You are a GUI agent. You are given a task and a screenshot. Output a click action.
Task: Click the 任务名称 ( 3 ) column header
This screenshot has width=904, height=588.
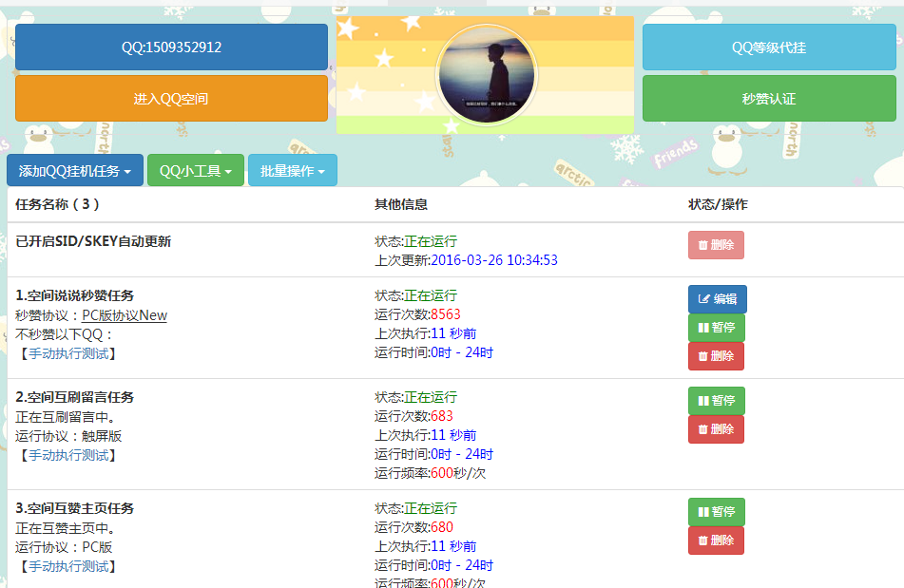[x=58, y=204]
